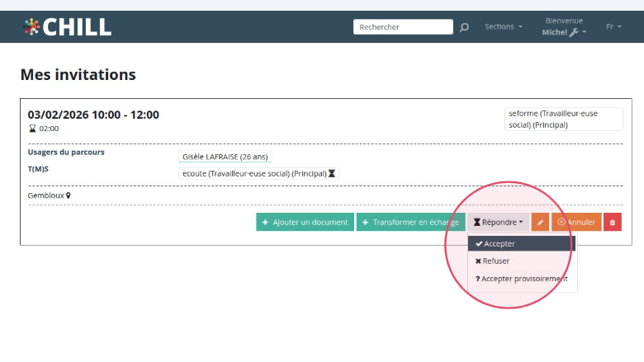Expand the Michel user menu

[x=564, y=32]
